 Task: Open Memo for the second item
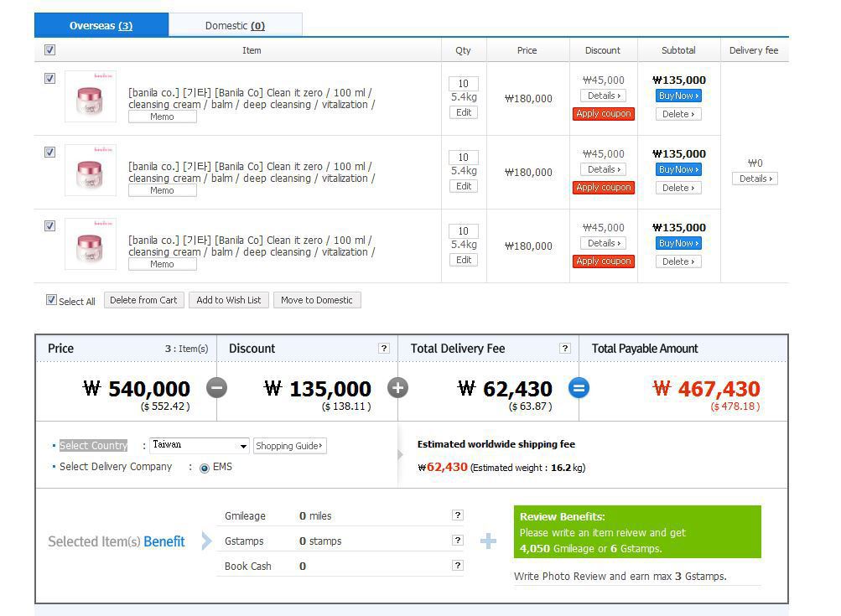point(162,191)
